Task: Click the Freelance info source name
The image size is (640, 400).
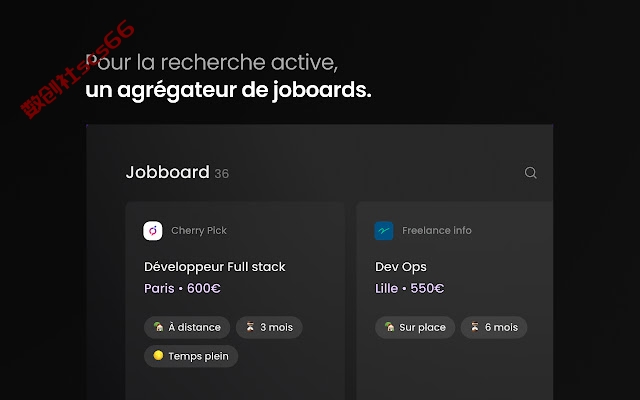Action: tap(437, 231)
